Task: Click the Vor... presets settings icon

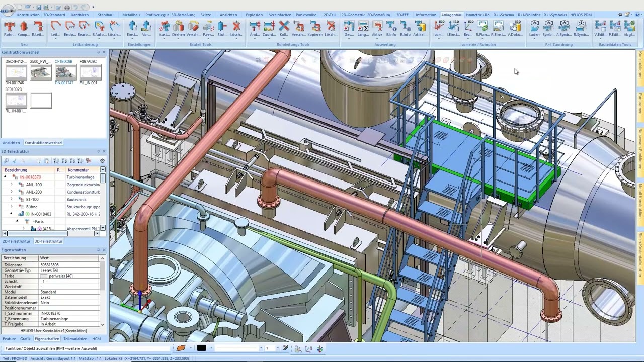Action: pyautogui.click(x=146, y=29)
